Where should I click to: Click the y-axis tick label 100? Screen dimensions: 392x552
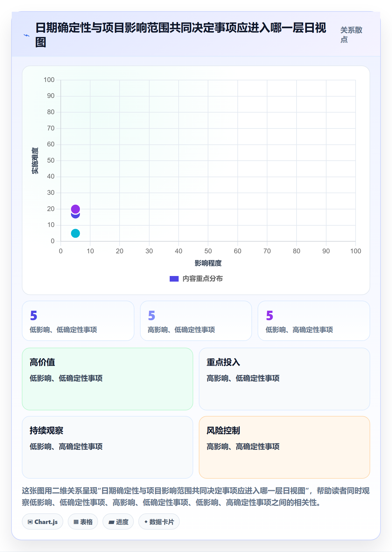click(49, 80)
